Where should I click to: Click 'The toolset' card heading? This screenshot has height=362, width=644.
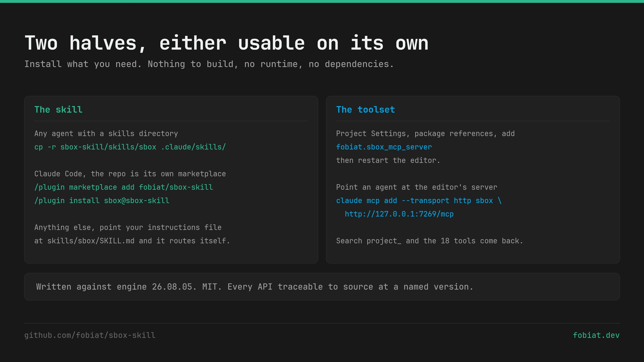click(x=366, y=110)
